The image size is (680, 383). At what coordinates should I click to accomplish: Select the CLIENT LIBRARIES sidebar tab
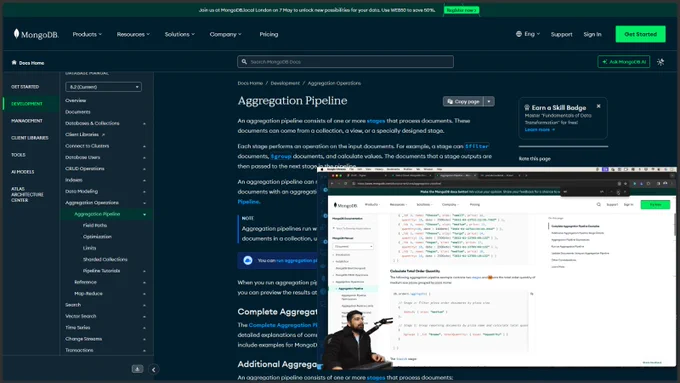(x=30, y=137)
